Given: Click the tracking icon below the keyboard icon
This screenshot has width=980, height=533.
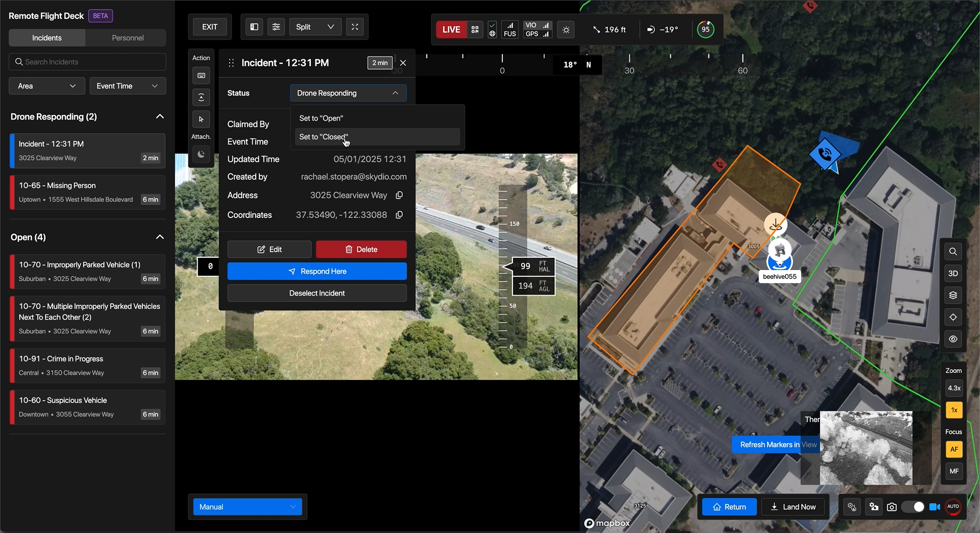Looking at the screenshot, I should (x=201, y=97).
